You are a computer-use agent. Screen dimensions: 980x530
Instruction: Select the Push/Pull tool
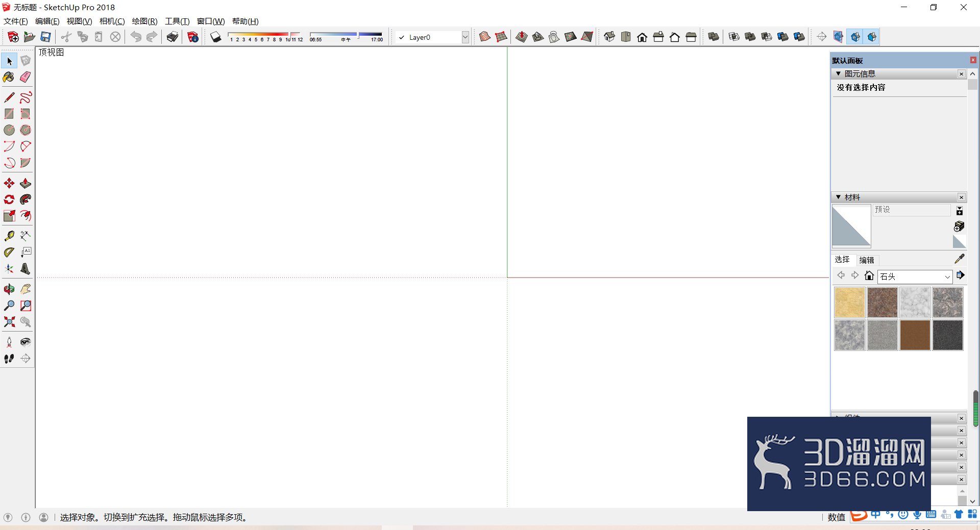[26, 183]
